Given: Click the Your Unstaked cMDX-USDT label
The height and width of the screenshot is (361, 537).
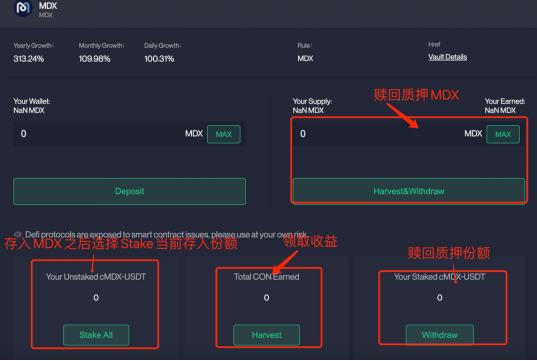Looking at the screenshot, I should tap(96, 277).
